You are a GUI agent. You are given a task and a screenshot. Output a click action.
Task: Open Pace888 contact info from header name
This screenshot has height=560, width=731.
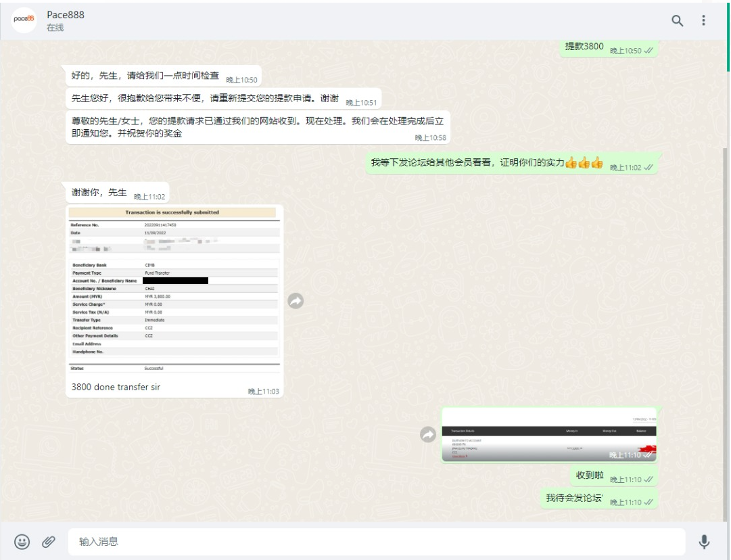pos(66,15)
